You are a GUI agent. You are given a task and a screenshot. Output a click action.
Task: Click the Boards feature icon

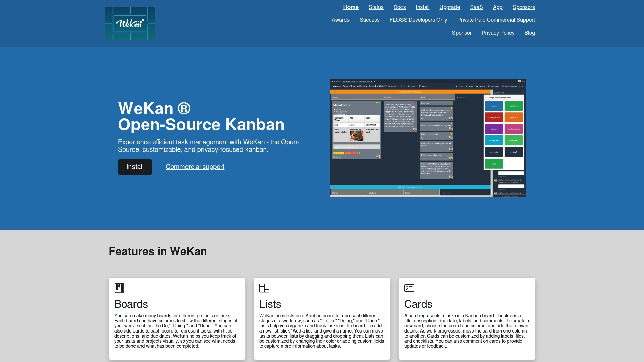click(x=119, y=288)
